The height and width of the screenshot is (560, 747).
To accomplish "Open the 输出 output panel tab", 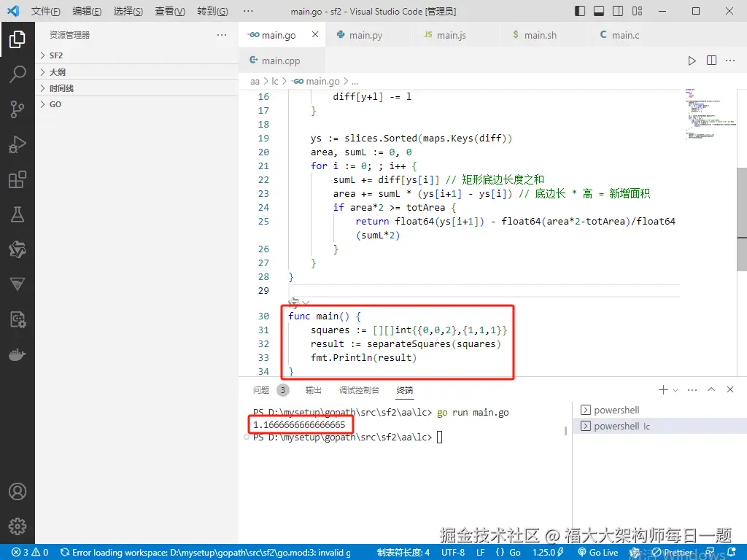I will (x=313, y=390).
